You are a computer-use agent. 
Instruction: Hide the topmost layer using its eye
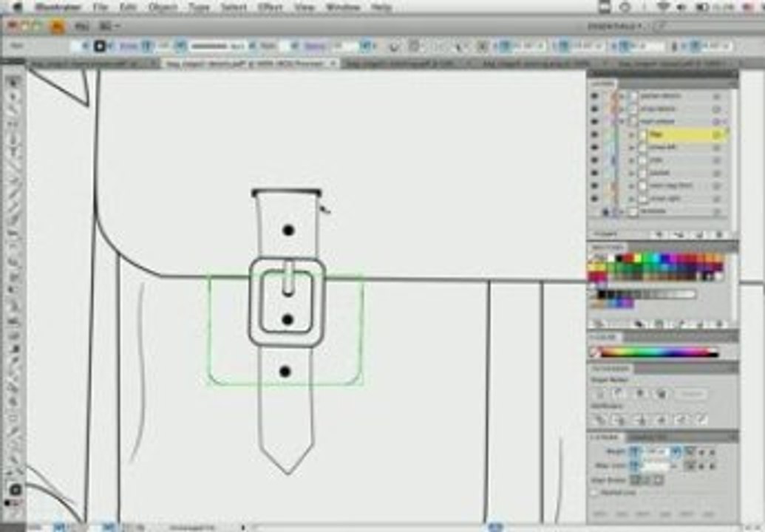tap(594, 95)
